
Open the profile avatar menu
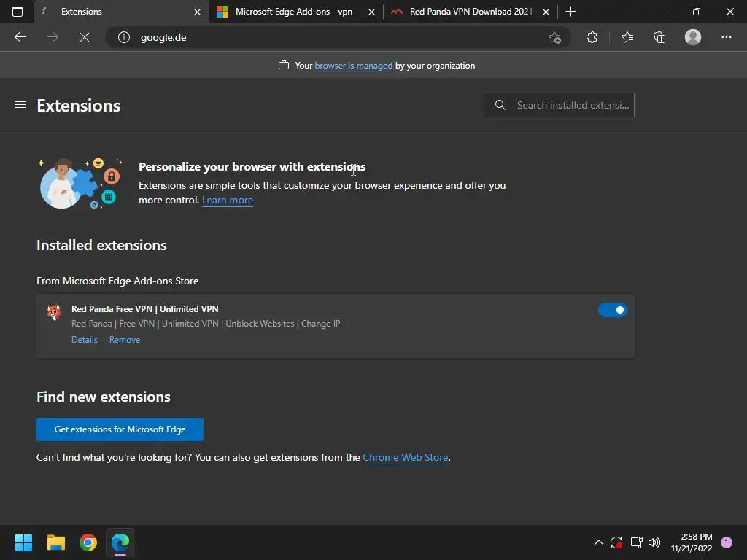point(693,37)
